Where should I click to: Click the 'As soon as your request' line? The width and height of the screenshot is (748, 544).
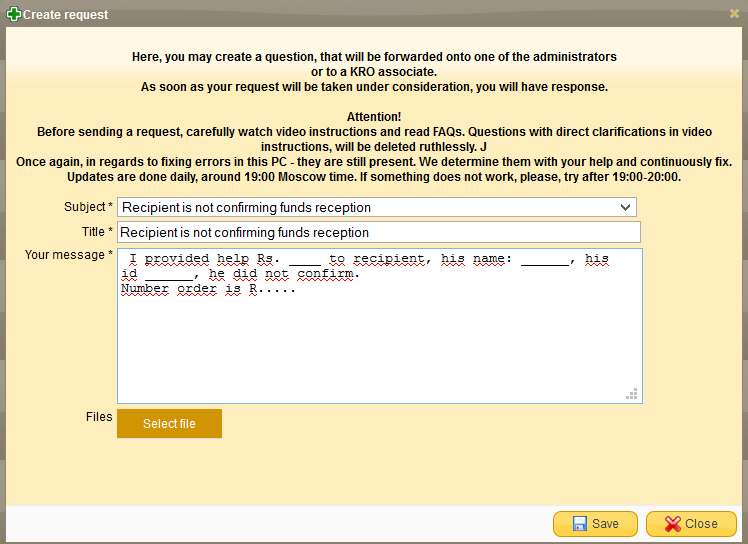click(374, 87)
